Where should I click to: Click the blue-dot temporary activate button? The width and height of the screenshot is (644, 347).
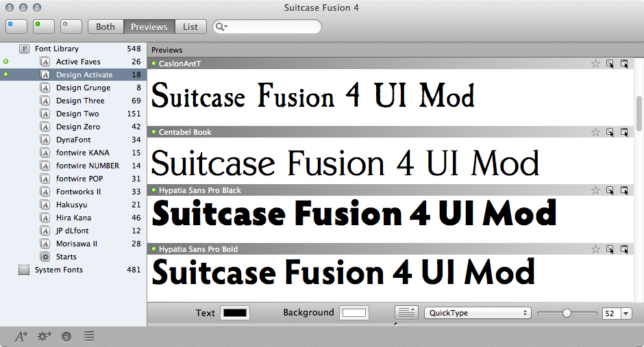[16, 27]
